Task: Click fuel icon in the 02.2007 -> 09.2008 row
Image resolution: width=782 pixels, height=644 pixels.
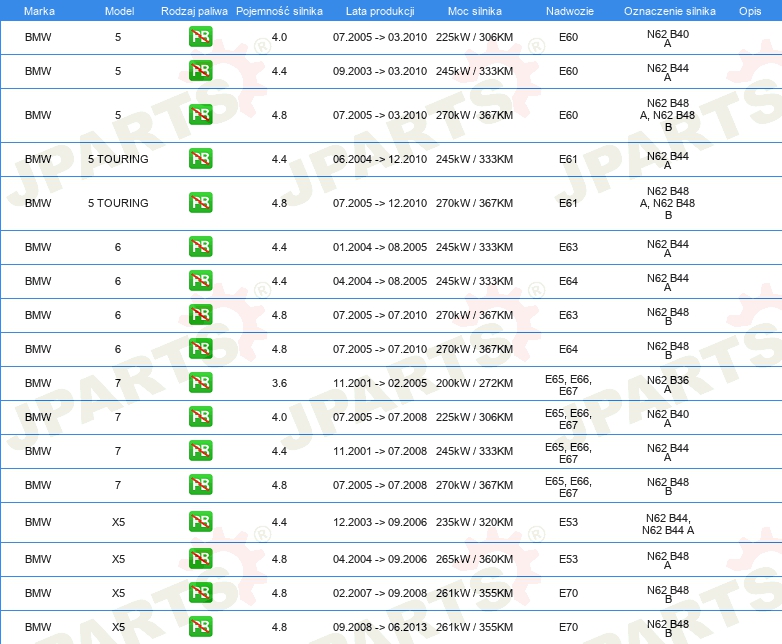Action: (x=200, y=593)
